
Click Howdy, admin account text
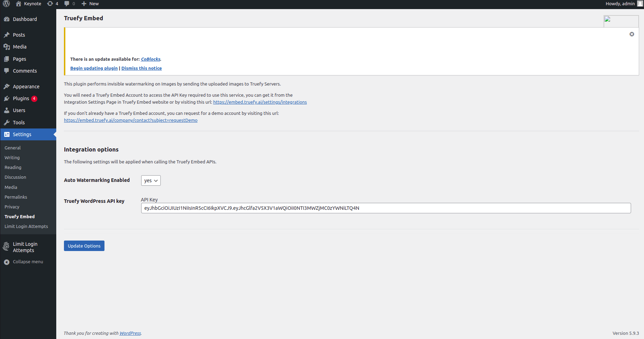coord(620,4)
